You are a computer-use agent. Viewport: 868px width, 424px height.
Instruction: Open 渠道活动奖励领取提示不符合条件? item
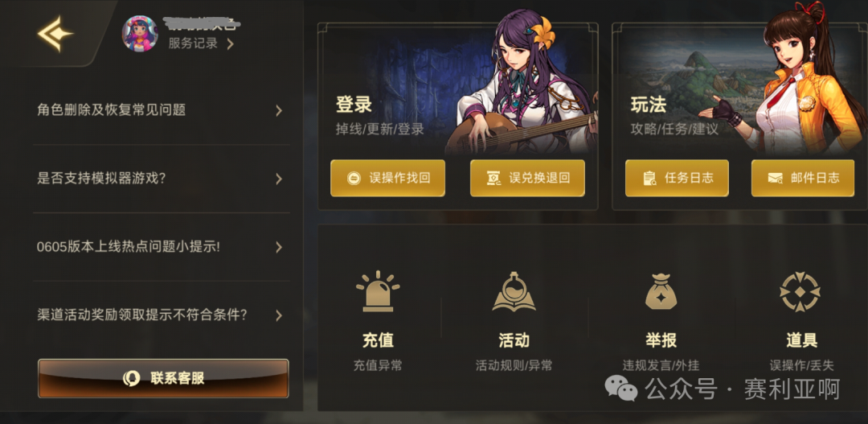[x=161, y=315]
